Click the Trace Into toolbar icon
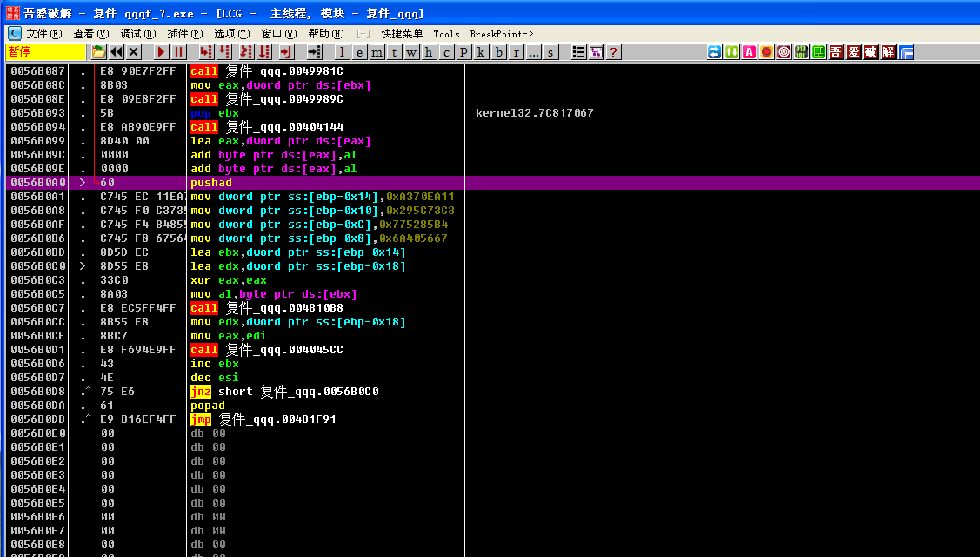 tap(246, 52)
